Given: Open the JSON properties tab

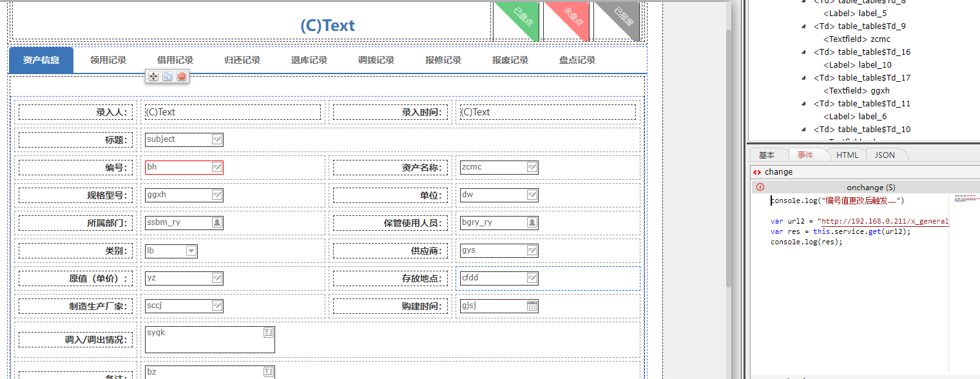Looking at the screenshot, I should (x=885, y=155).
